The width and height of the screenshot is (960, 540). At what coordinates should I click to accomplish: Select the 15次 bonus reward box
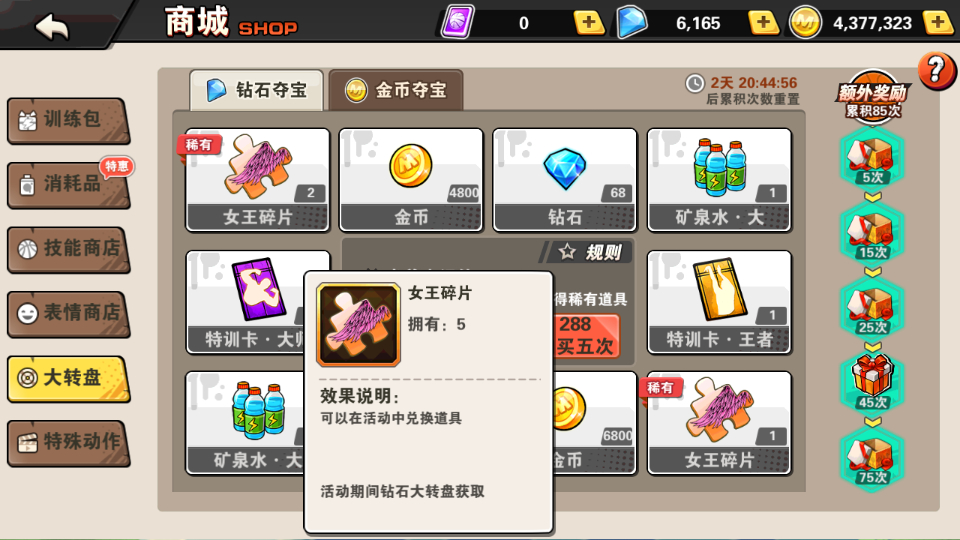(x=872, y=234)
